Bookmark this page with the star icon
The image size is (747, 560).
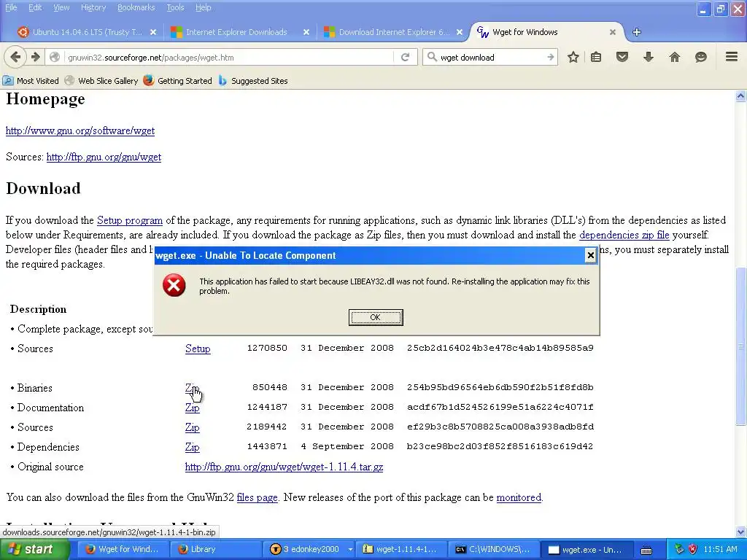[x=573, y=57]
